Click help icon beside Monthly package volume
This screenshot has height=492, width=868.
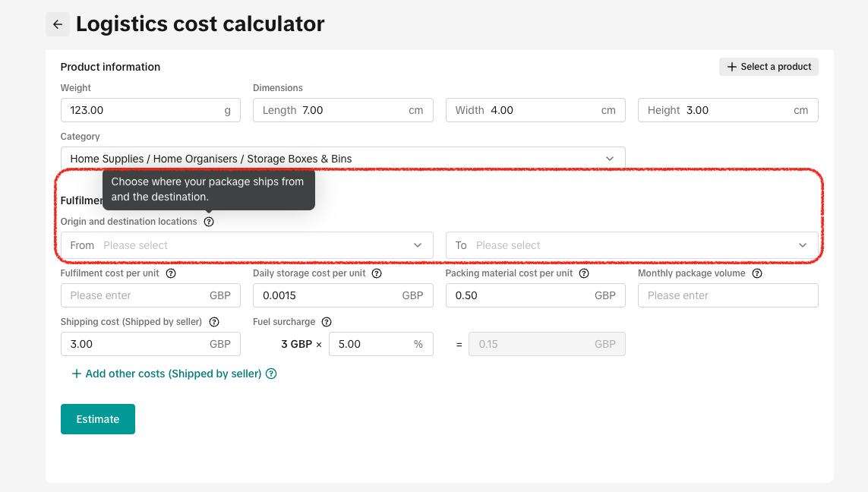click(756, 273)
